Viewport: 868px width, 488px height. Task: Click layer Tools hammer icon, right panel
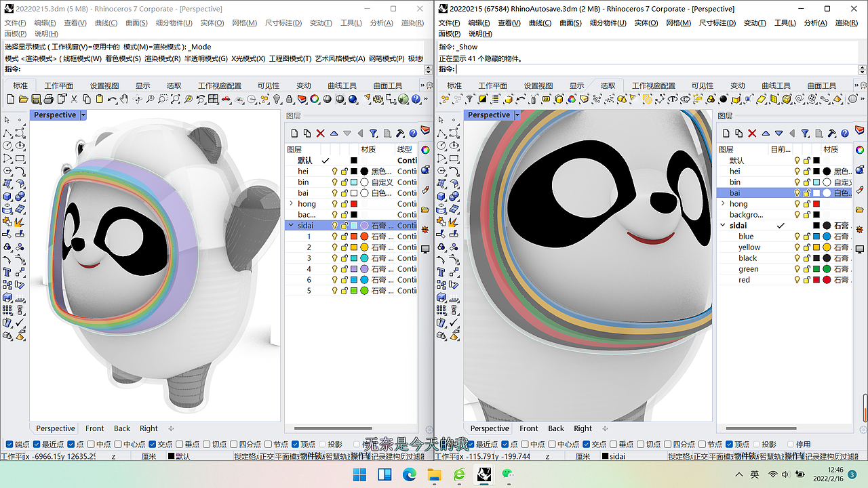click(x=831, y=134)
